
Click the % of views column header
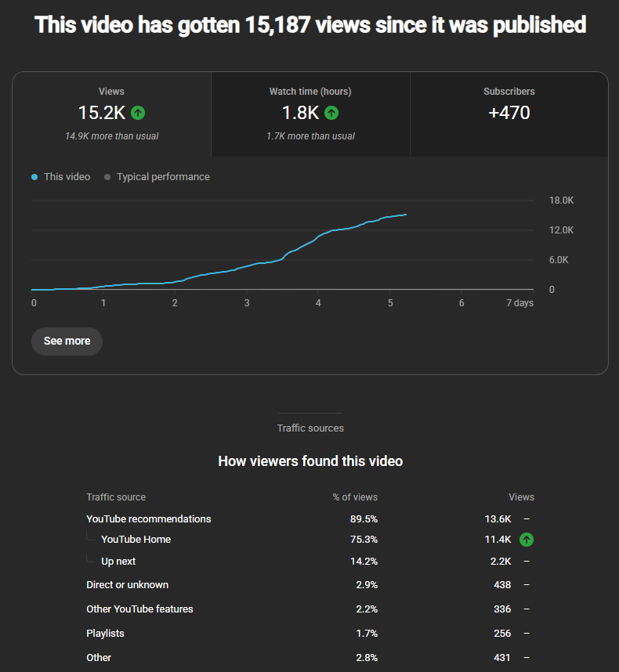click(355, 497)
